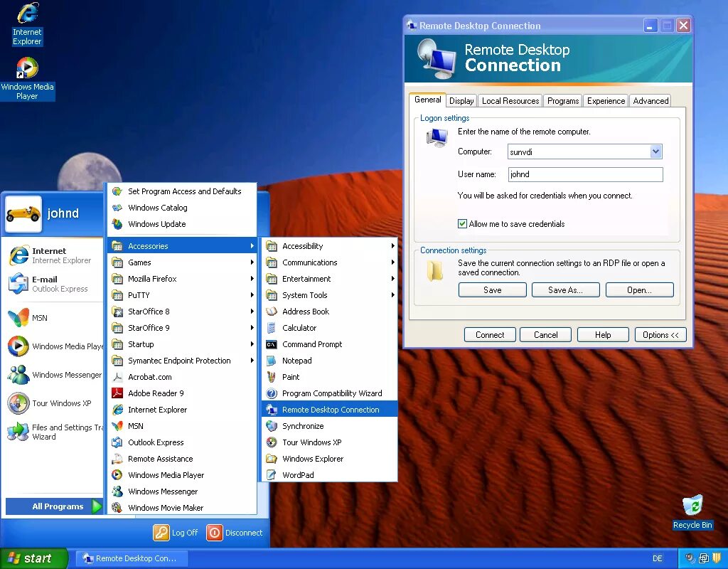Expand the PuTTY program folder
This screenshot has height=569, width=728.
coord(183,295)
